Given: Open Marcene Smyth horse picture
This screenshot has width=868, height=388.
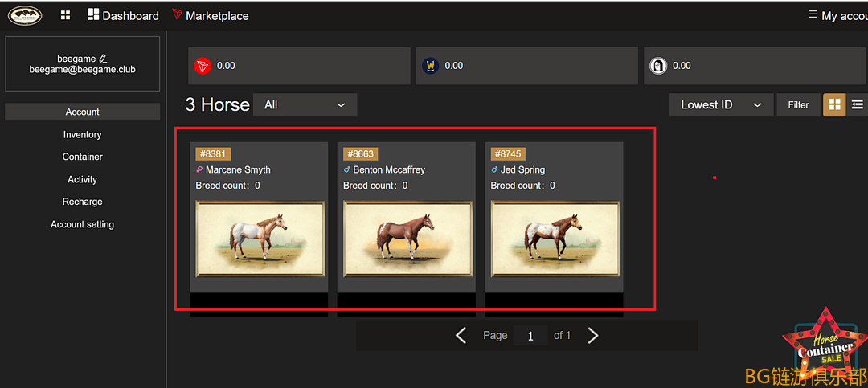Looking at the screenshot, I should [260, 239].
